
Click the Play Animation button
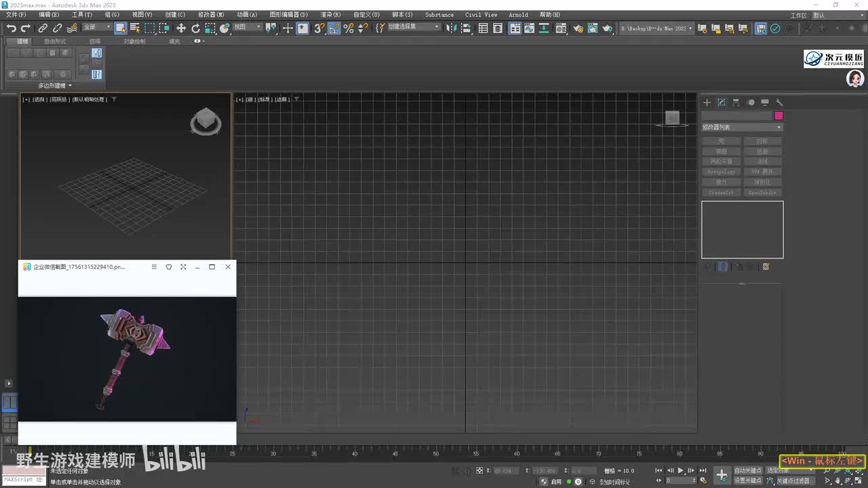point(681,470)
